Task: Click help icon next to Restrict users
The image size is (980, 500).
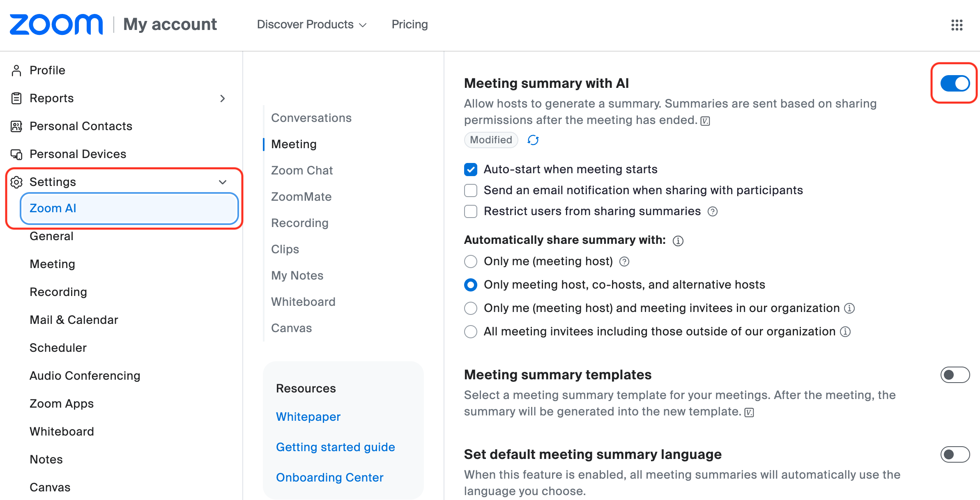Action: click(x=713, y=211)
